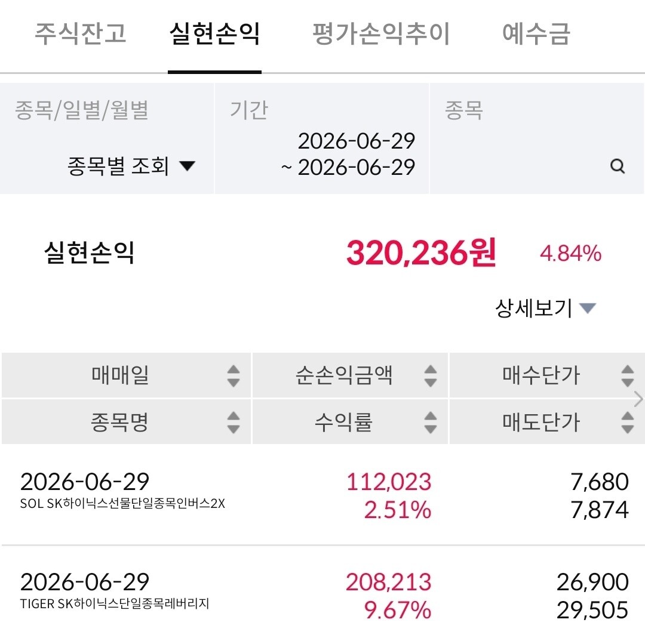
Task: Expand 상세보기 details
Action: coord(545,308)
